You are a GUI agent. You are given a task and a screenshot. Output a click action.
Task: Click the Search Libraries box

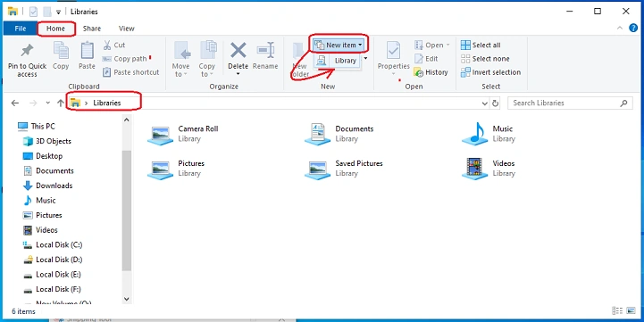[570, 103]
